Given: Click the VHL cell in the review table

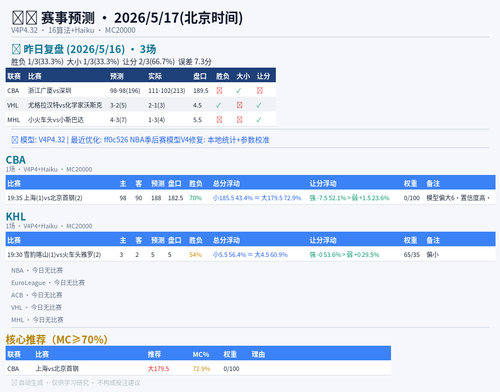Looking at the screenshot, I should click(13, 105).
